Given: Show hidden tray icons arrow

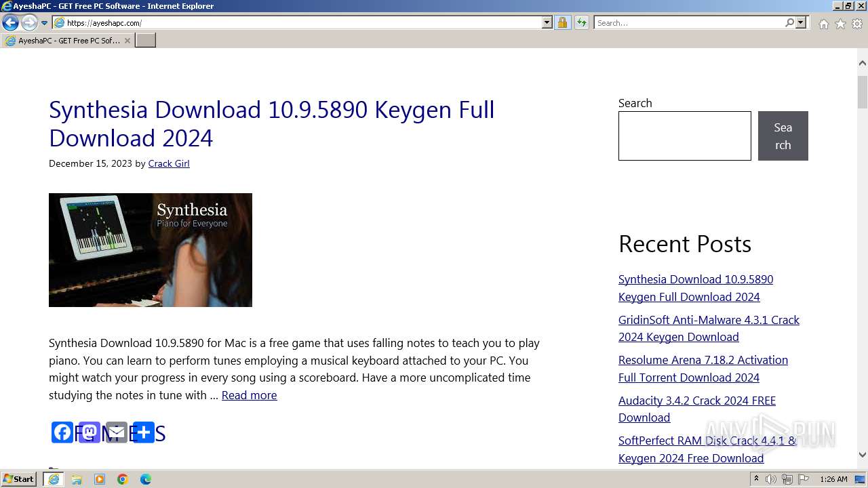Looking at the screenshot, I should [756, 479].
